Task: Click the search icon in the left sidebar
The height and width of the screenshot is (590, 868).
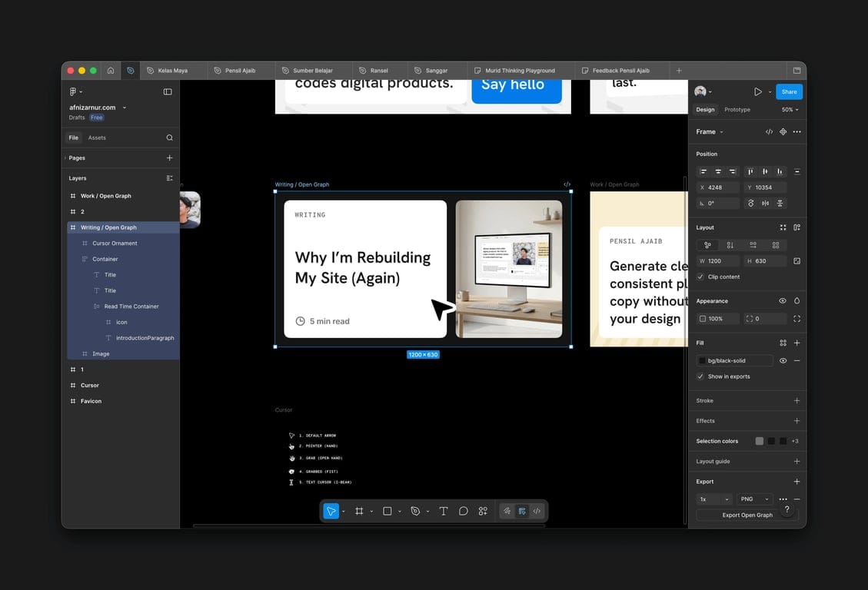Action: (169, 138)
